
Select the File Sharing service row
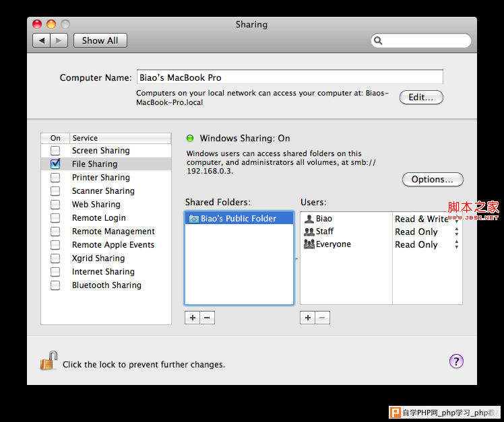106,164
